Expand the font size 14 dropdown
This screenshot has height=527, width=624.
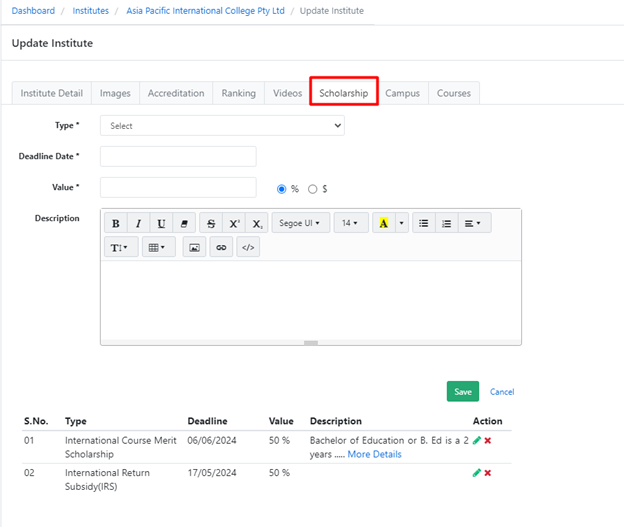(350, 224)
